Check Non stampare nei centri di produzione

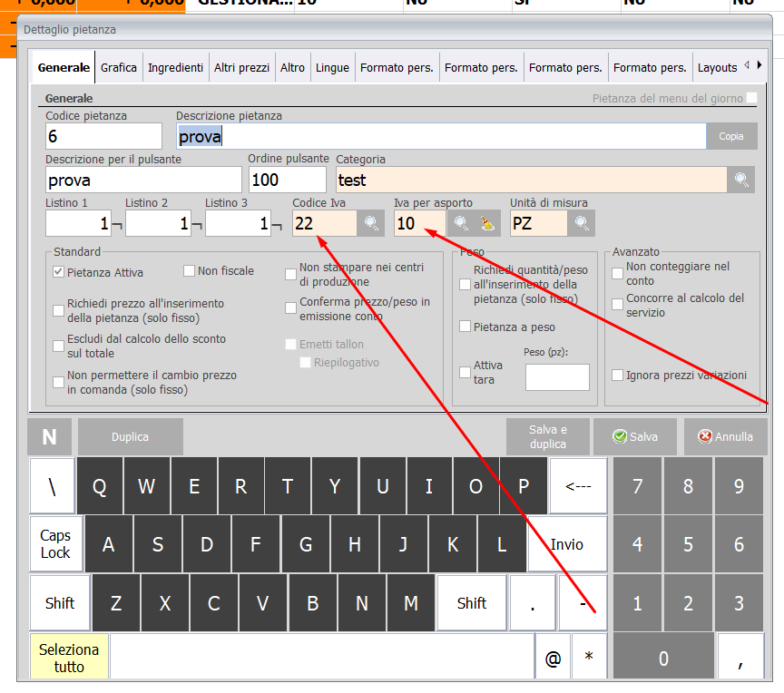coord(290,274)
